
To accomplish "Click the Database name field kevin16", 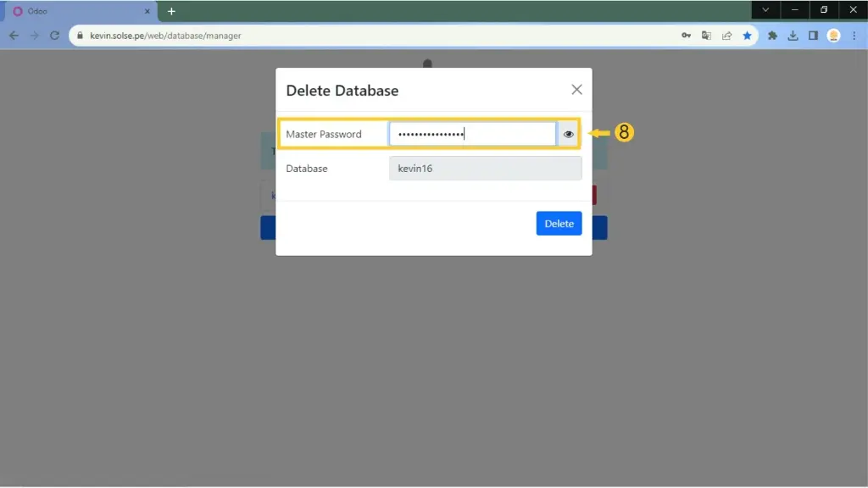I will coord(485,169).
